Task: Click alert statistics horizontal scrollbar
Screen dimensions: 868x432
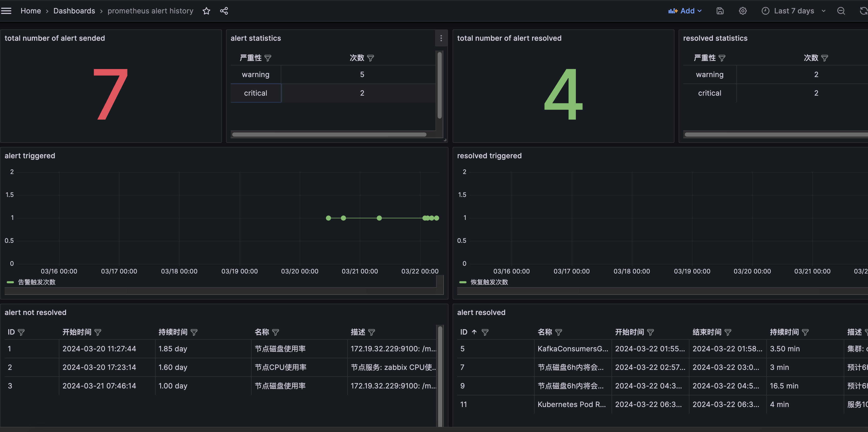Action: (329, 135)
